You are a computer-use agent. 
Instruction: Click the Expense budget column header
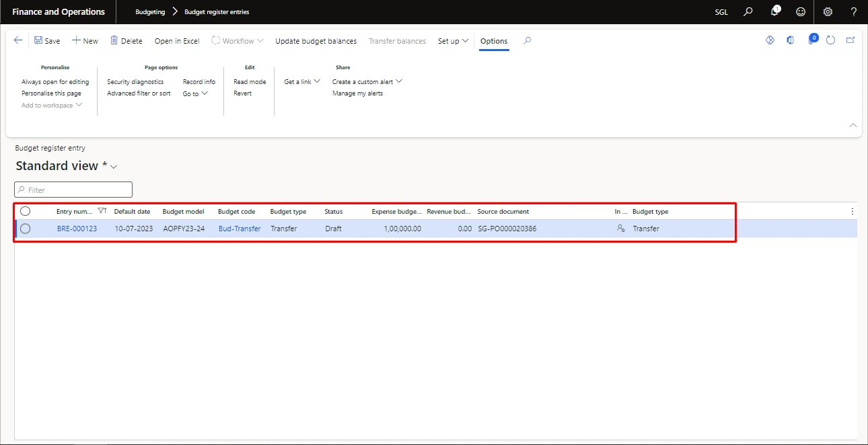397,212
